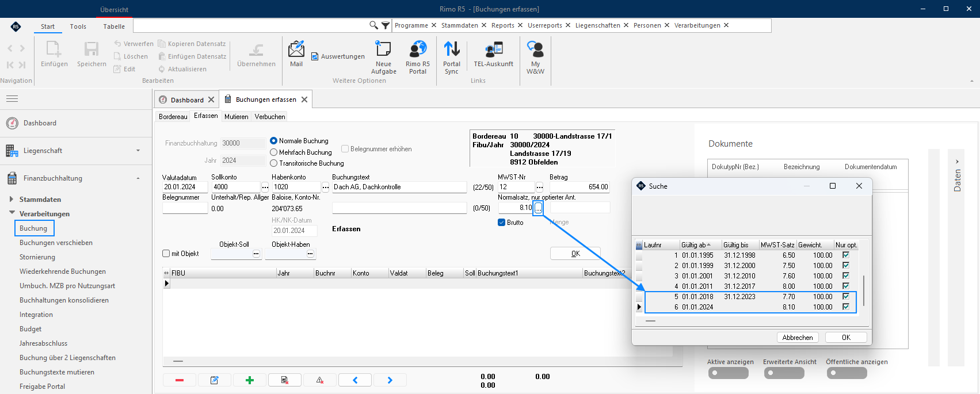This screenshot has width=980, height=394.
Task: Toggle Erweiterte Ansicht switch
Action: (784, 373)
